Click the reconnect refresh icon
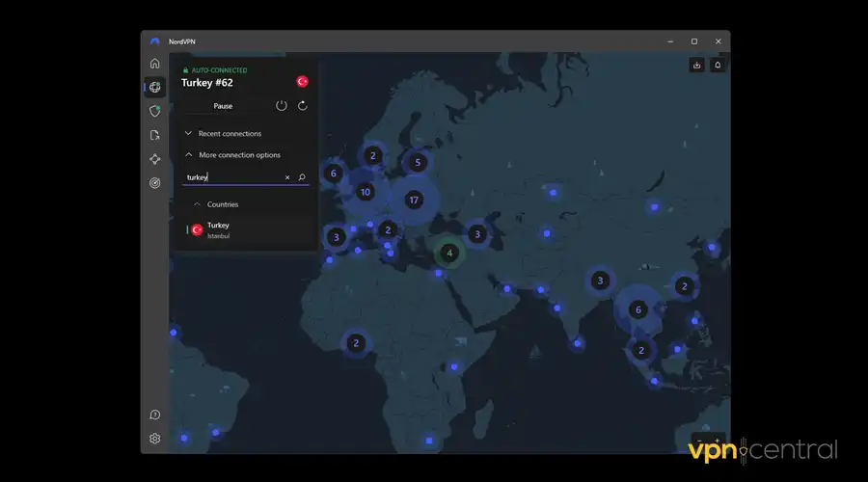This screenshot has height=482, width=868. [x=303, y=106]
